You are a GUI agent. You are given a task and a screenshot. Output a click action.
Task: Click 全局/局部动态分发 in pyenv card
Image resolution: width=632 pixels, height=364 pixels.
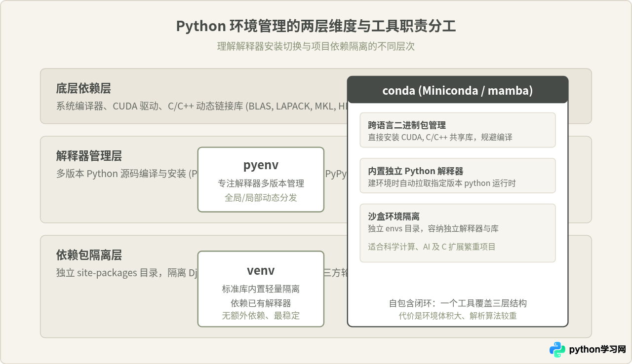click(261, 197)
